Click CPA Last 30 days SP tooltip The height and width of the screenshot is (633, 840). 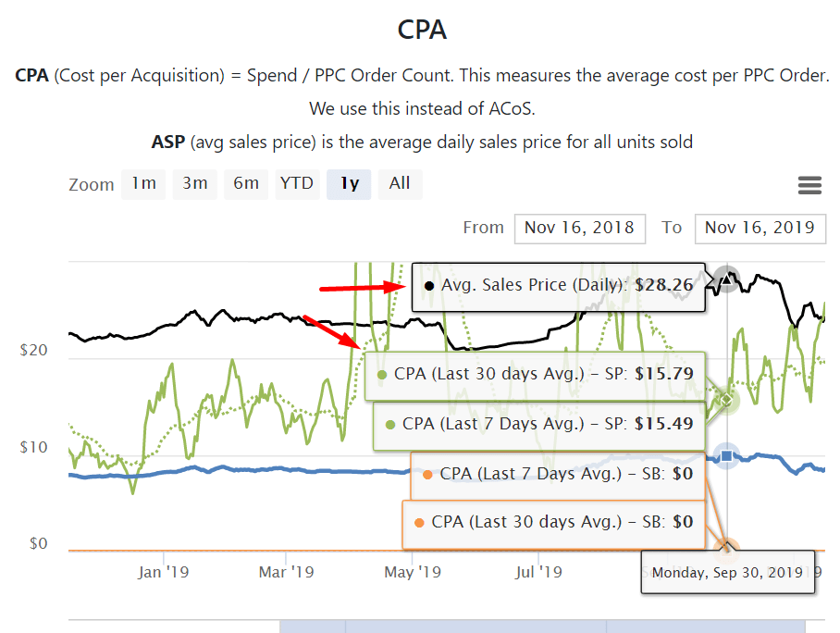tap(537, 375)
